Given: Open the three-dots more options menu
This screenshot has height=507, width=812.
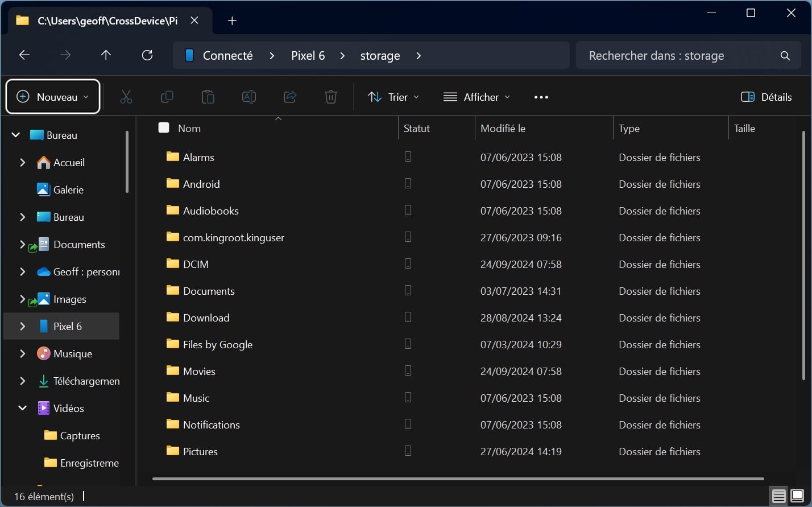Looking at the screenshot, I should pos(541,97).
